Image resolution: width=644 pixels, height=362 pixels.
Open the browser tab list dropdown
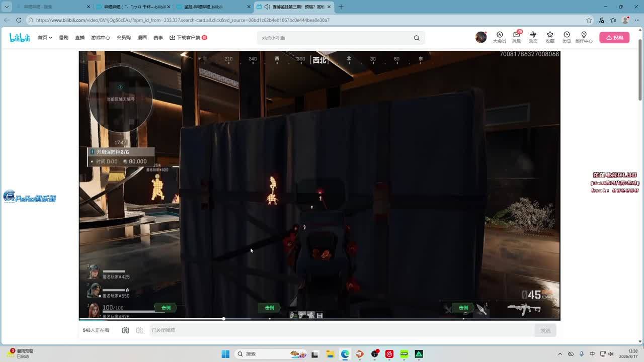tap(7, 7)
